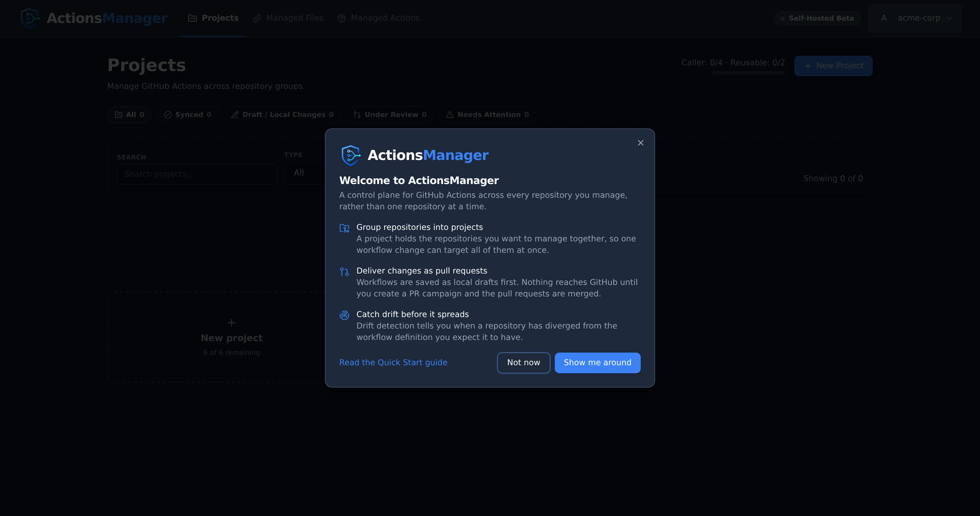Click the Managed Actions cube icon
The width and height of the screenshot is (980, 516).
pyautogui.click(x=341, y=18)
